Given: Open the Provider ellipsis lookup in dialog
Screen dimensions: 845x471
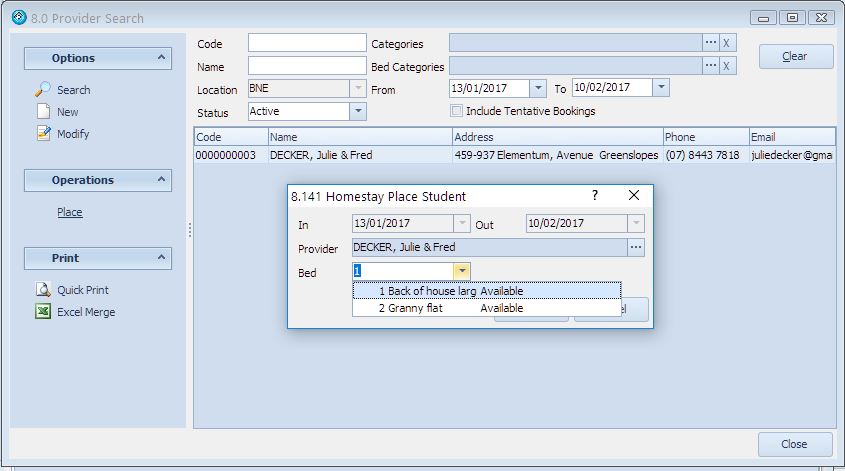Looking at the screenshot, I should [636, 247].
